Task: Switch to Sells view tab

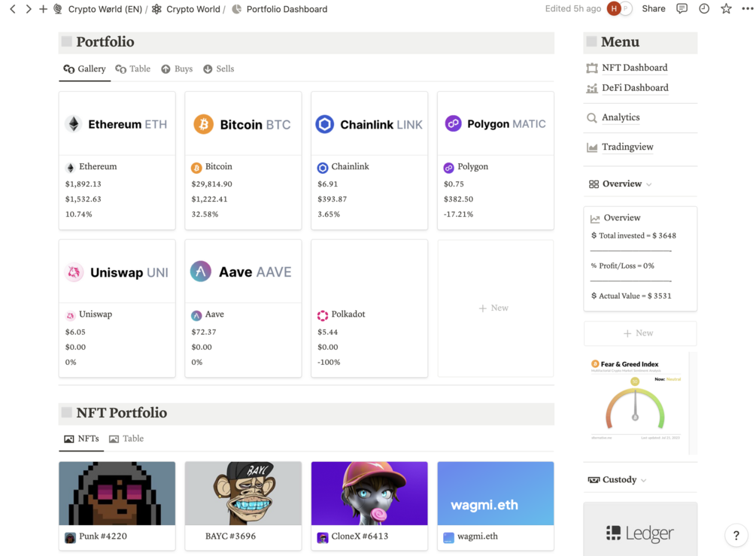Action: (x=218, y=69)
